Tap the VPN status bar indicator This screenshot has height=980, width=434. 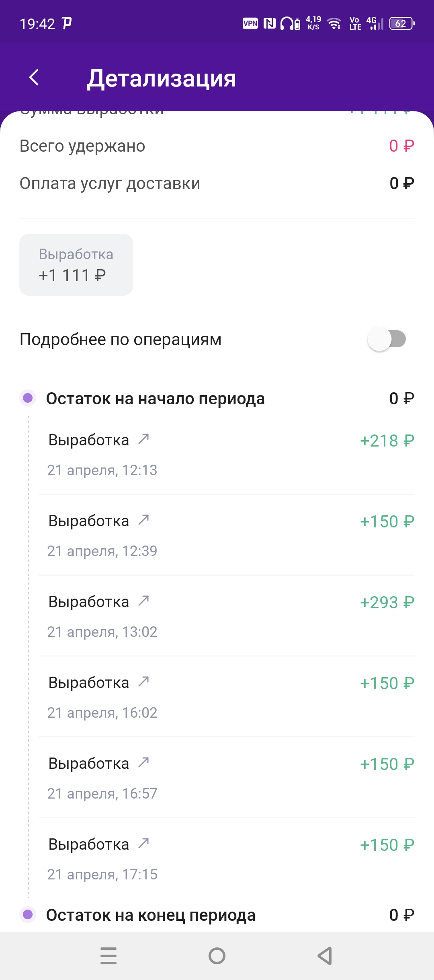250,23
